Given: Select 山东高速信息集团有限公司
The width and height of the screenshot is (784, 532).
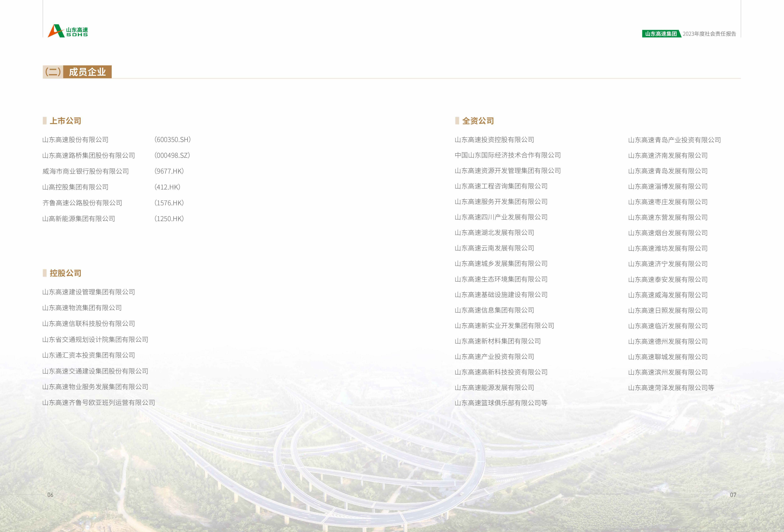Looking at the screenshot, I should coord(494,310).
